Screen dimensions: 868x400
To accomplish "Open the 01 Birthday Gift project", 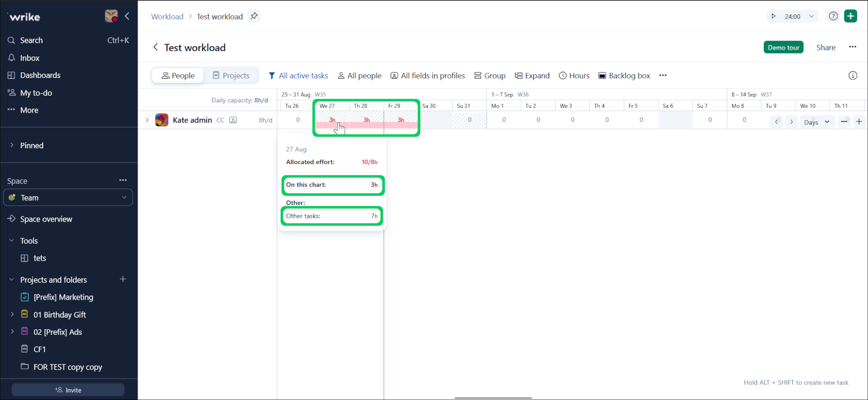I will [x=60, y=315].
